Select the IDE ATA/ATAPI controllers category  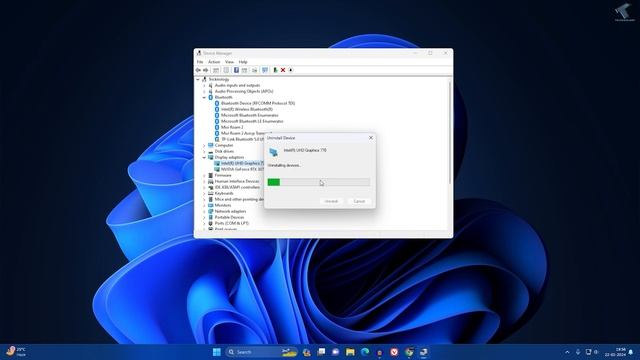(x=237, y=187)
